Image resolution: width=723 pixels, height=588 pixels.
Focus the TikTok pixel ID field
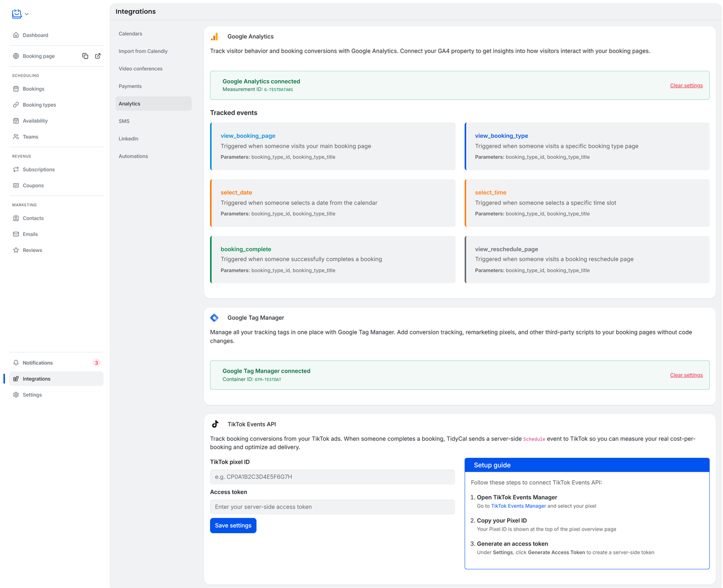332,477
